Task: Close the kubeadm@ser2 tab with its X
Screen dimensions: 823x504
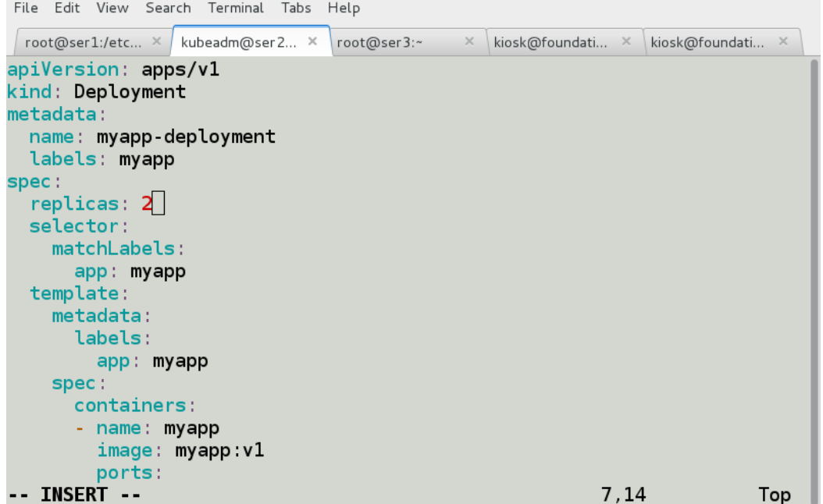Action: coord(312,41)
